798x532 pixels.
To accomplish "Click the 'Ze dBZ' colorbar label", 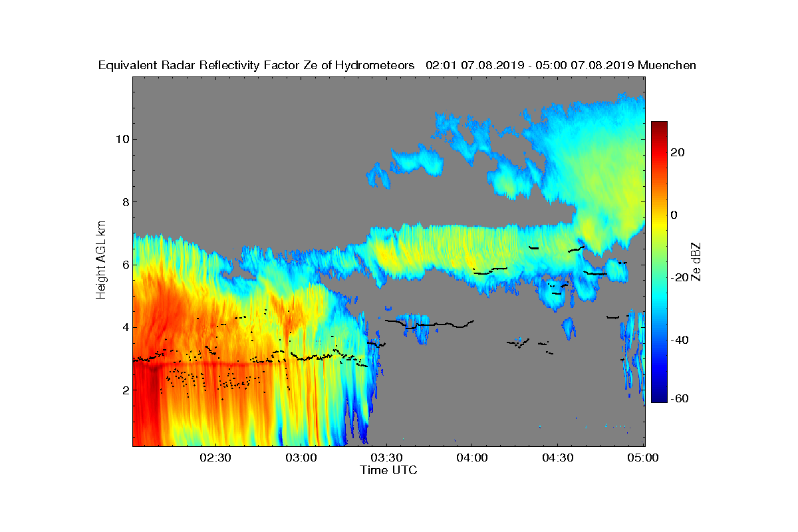I will point(696,261).
